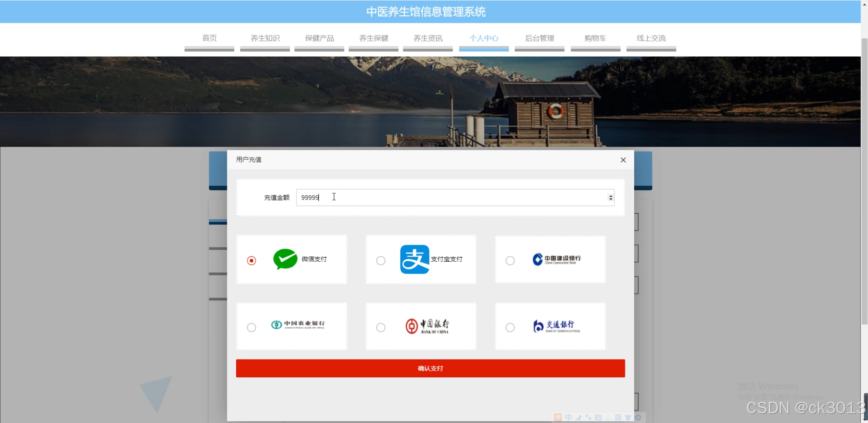Screen dimensions: 868x423
Task: Click the red Bank of China logo
Action: pyautogui.click(x=427, y=326)
